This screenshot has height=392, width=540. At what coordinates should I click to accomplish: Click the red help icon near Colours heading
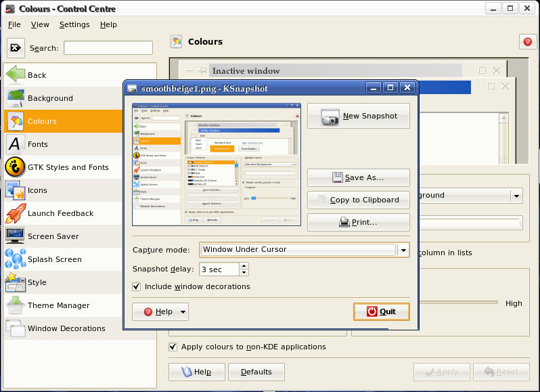click(x=528, y=42)
